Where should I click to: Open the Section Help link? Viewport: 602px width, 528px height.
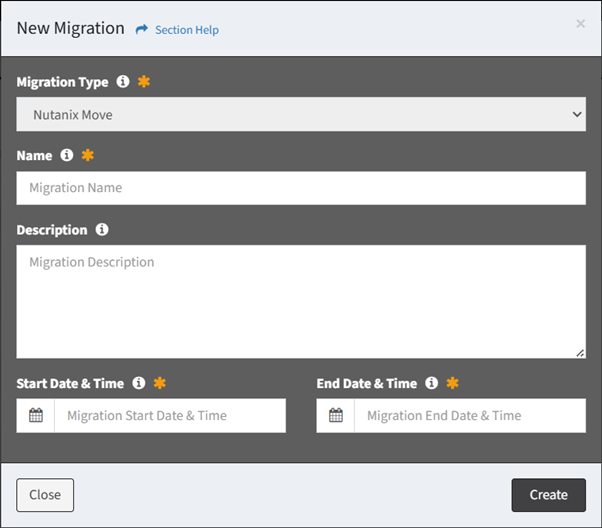pyautogui.click(x=186, y=30)
